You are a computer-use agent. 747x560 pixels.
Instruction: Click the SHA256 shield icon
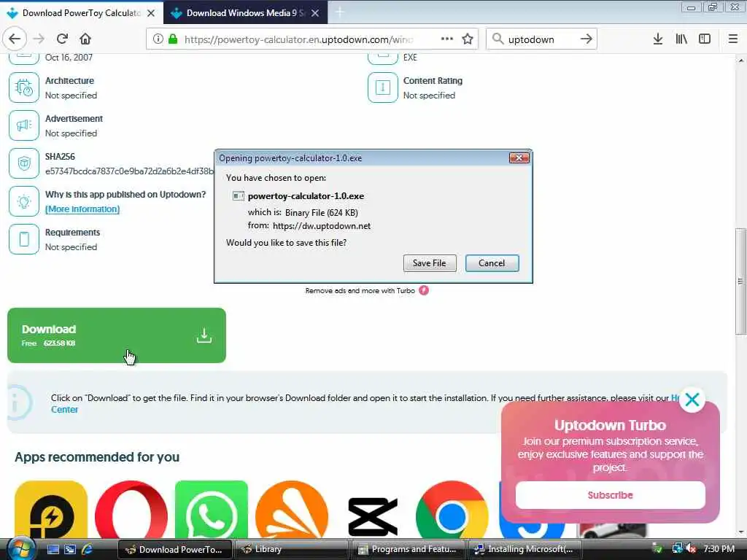pyautogui.click(x=24, y=163)
